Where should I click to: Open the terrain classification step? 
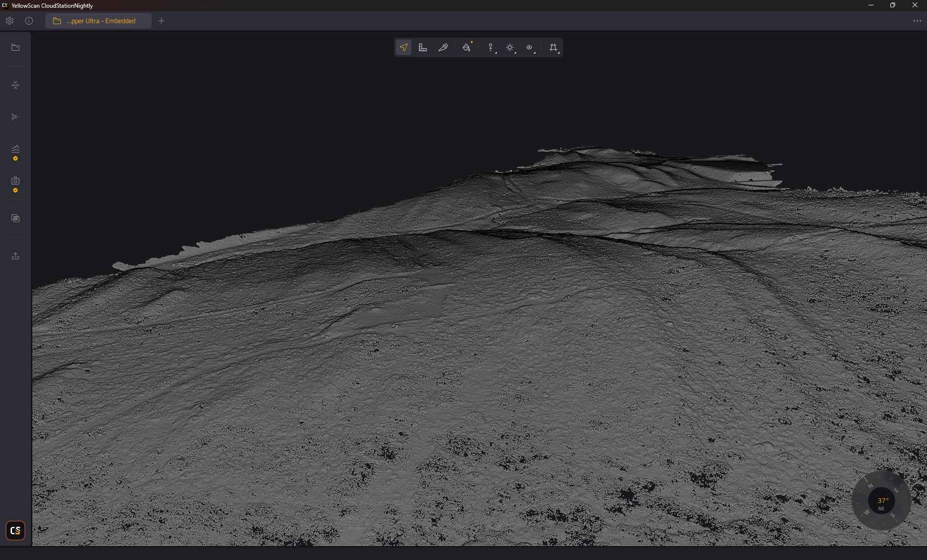pyautogui.click(x=15, y=149)
